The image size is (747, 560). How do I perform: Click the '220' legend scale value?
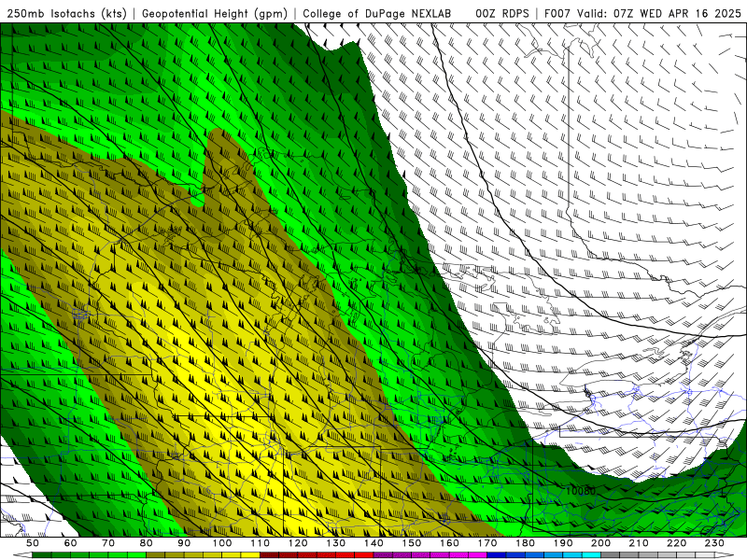pyautogui.click(x=677, y=543)
